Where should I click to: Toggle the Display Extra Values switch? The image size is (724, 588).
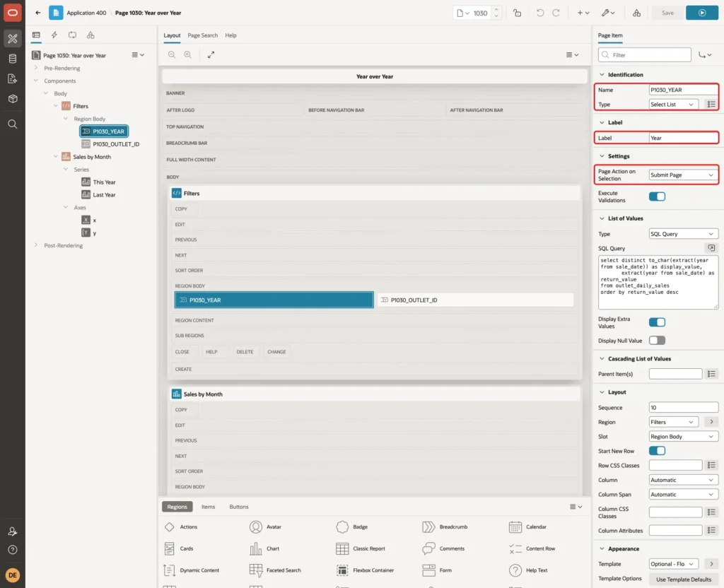pos(657,322)
